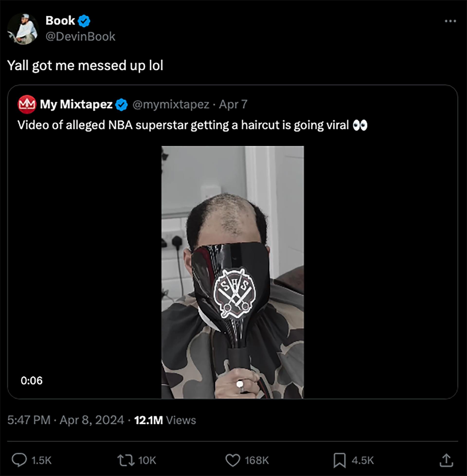Open the 5:47 PM Apr 8, 2024 timestamp
Screen dimensions: 467x476
65,420
